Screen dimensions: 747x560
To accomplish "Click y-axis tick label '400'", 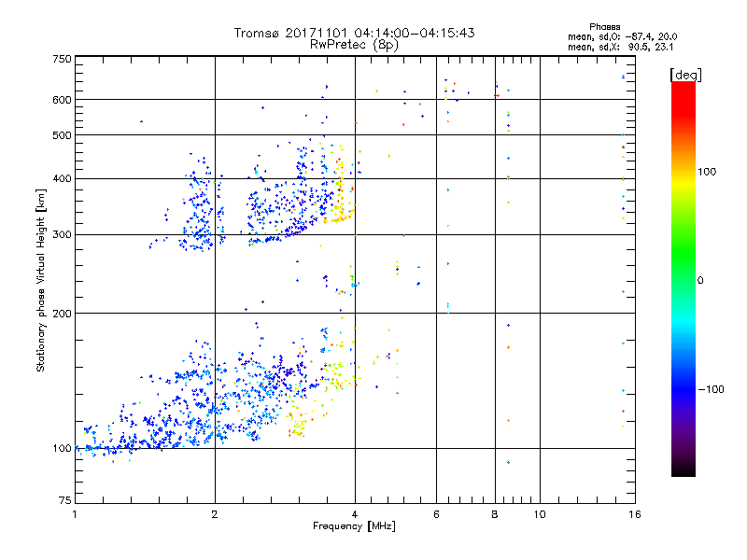I will (x=63, y=179).
